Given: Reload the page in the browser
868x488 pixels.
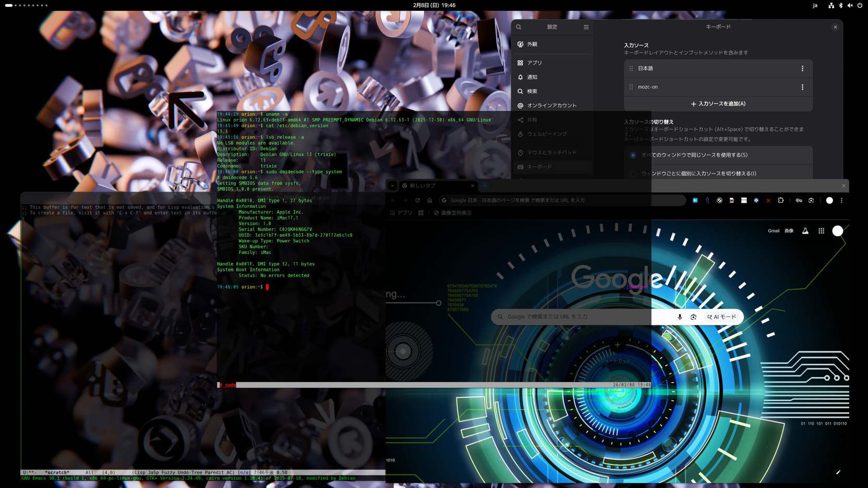Looking at the screenshot, I should (x=417, y=200).
